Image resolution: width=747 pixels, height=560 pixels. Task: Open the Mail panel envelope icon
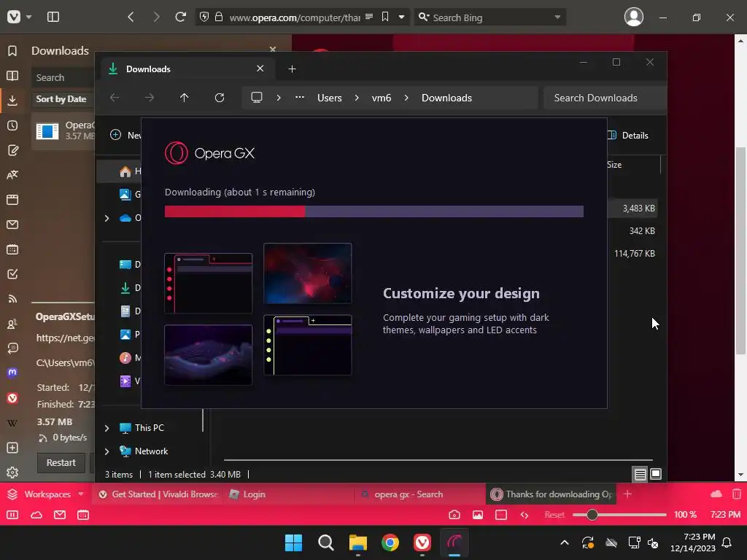pyautogui.click(x=12, y=225)
